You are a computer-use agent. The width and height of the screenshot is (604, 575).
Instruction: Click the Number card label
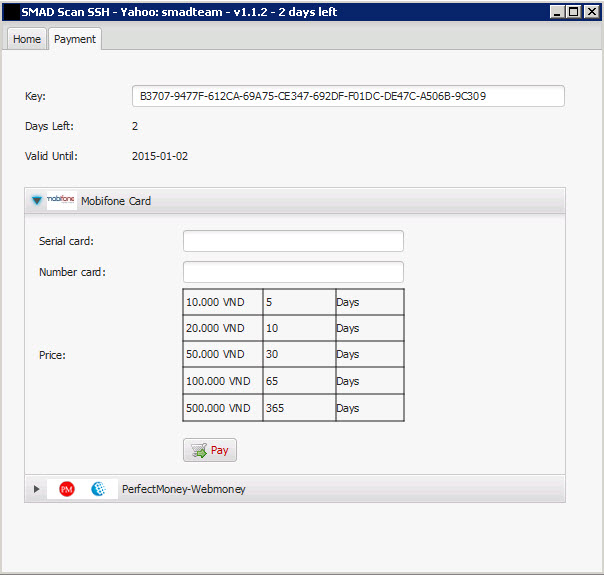72,272
